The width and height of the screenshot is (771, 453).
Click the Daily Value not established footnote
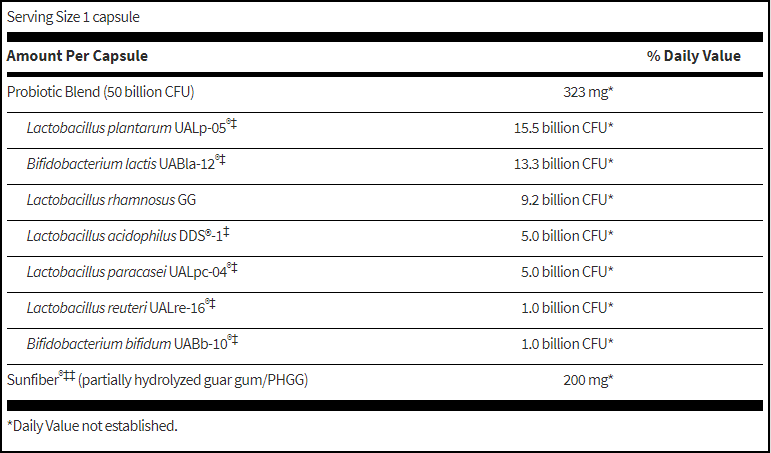[92, 426]
